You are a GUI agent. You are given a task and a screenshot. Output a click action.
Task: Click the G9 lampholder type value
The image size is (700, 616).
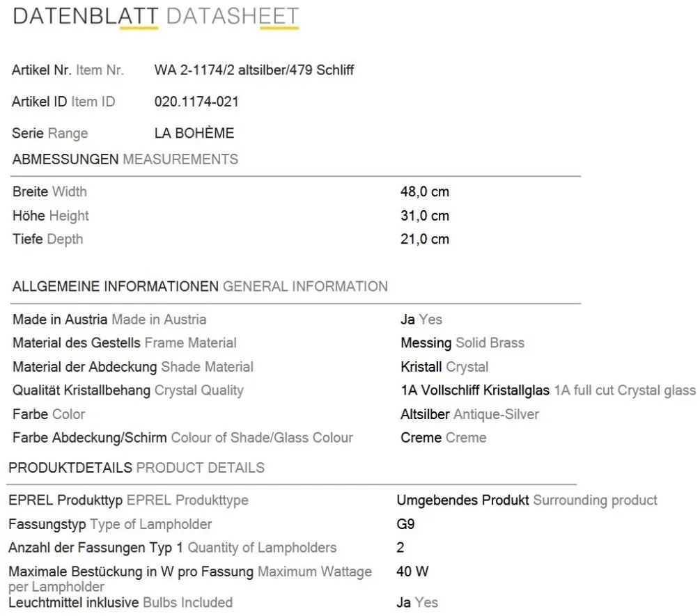click(405, 524)
